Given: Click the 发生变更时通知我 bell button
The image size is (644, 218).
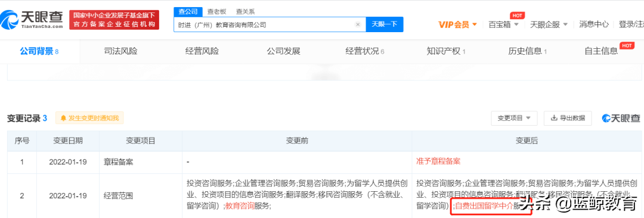Looking at the screenshot, I should pos(89,119).
